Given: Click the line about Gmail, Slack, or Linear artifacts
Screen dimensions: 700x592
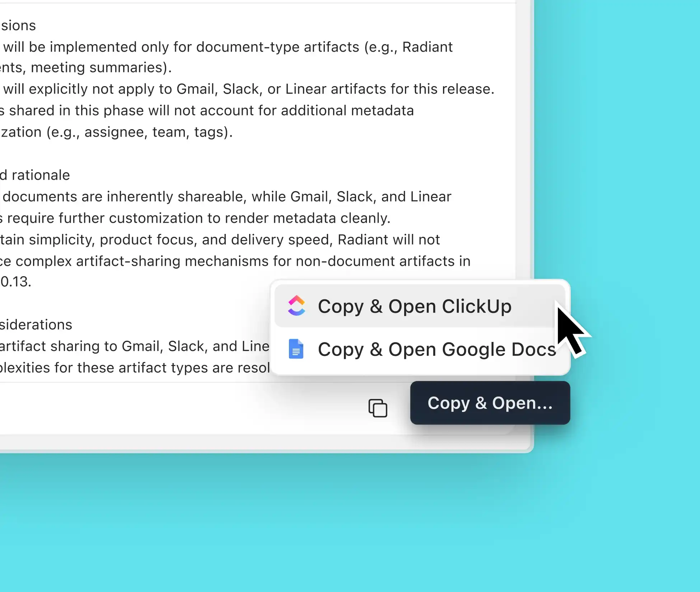Looking at the screenshot, I should (x=249, y=89).
